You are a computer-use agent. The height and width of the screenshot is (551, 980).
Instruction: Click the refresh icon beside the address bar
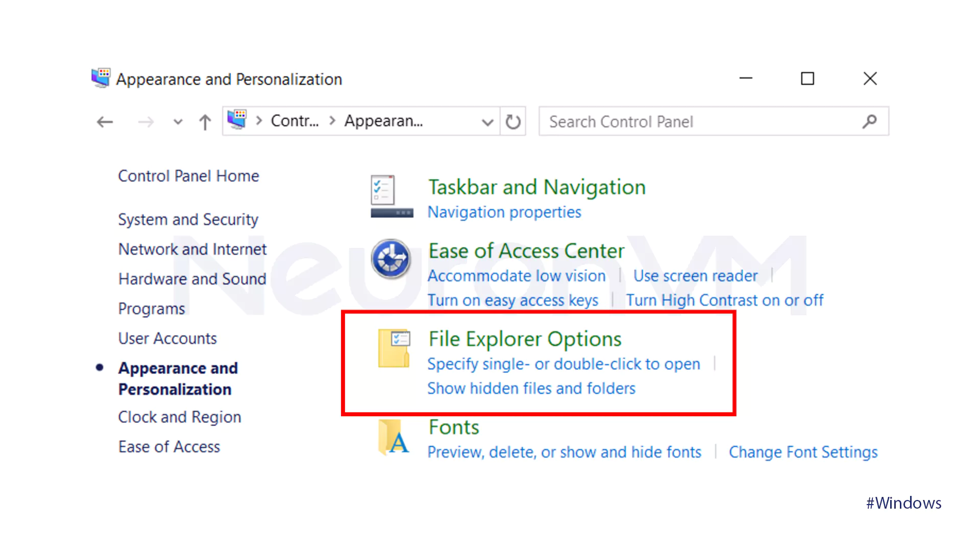click(512, 121)
